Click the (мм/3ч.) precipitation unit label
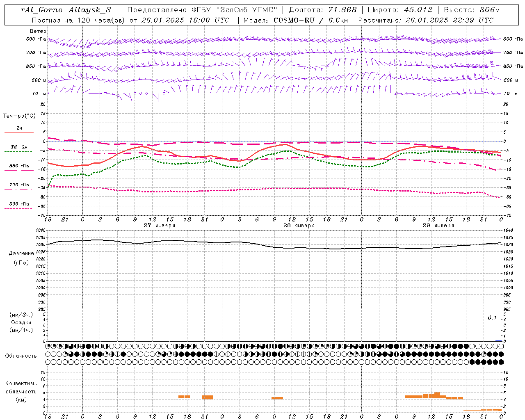Image resolution: width=525 pixels, height=420 pixels. click(x=21, y=315)
